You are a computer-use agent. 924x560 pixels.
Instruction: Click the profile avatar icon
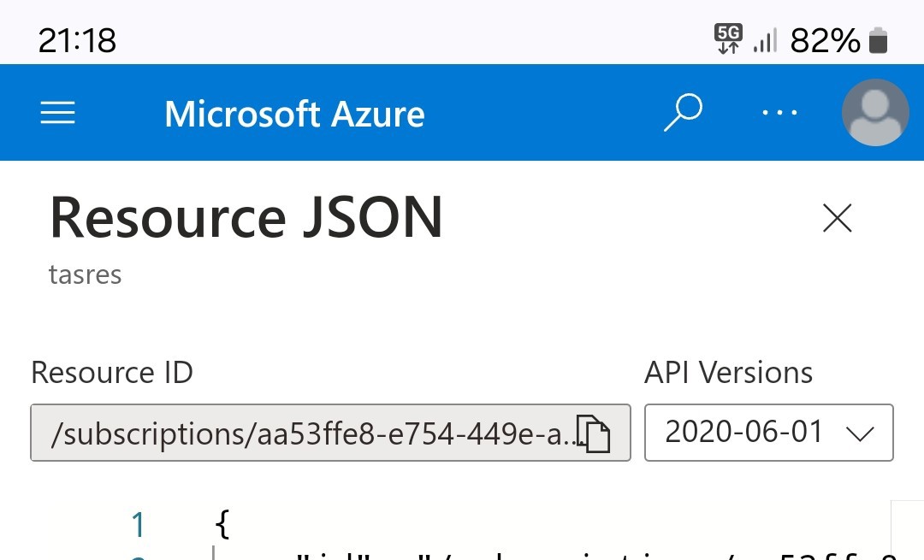875,112
